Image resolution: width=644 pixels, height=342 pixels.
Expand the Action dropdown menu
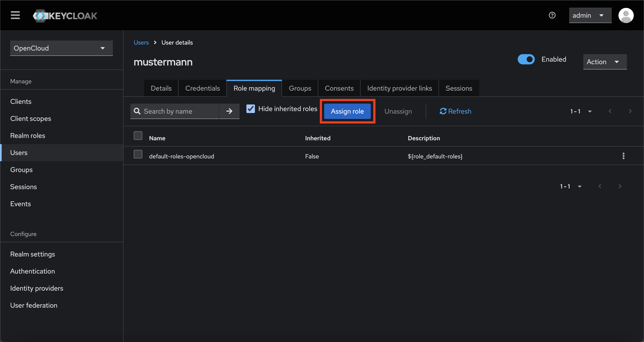605,62
